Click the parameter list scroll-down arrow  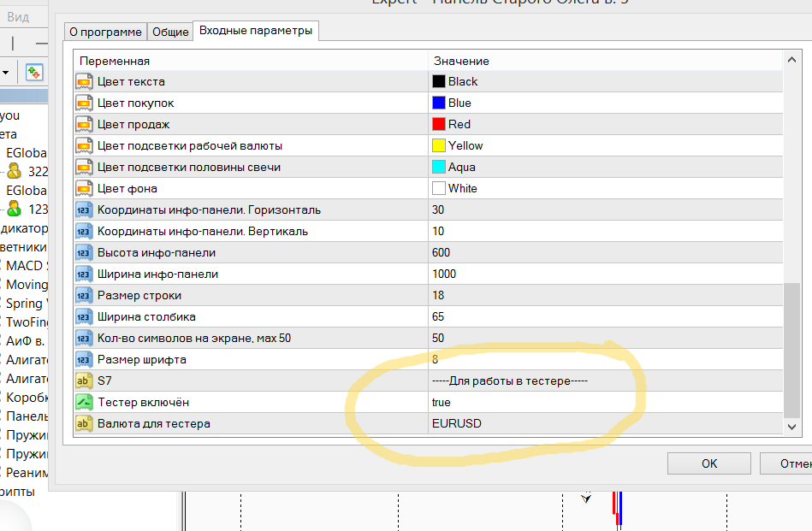[x=791, y=427]
